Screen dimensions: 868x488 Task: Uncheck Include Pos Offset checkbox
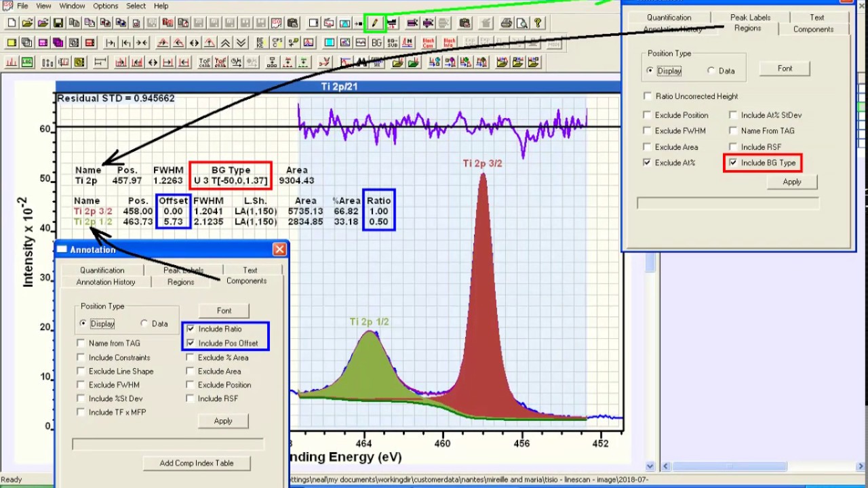191,343
